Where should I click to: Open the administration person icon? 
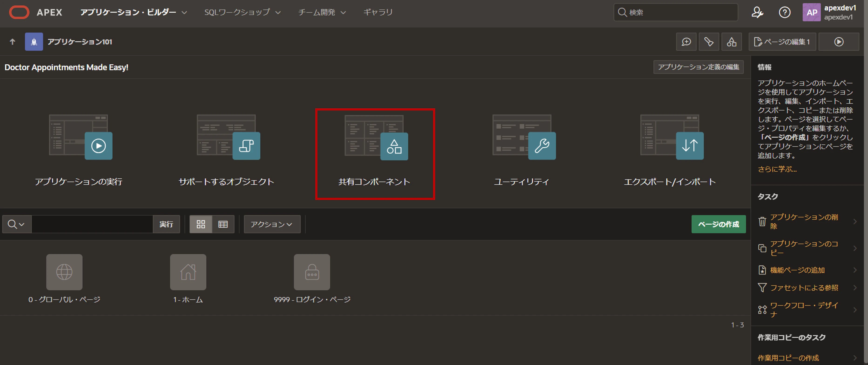[x=758, y=12]
